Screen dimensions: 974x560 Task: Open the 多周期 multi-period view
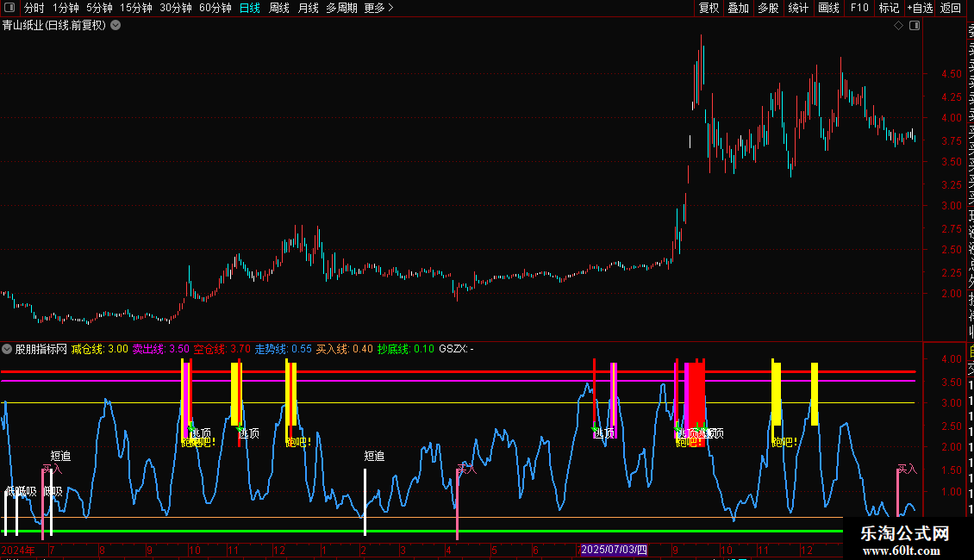[341, 8]
